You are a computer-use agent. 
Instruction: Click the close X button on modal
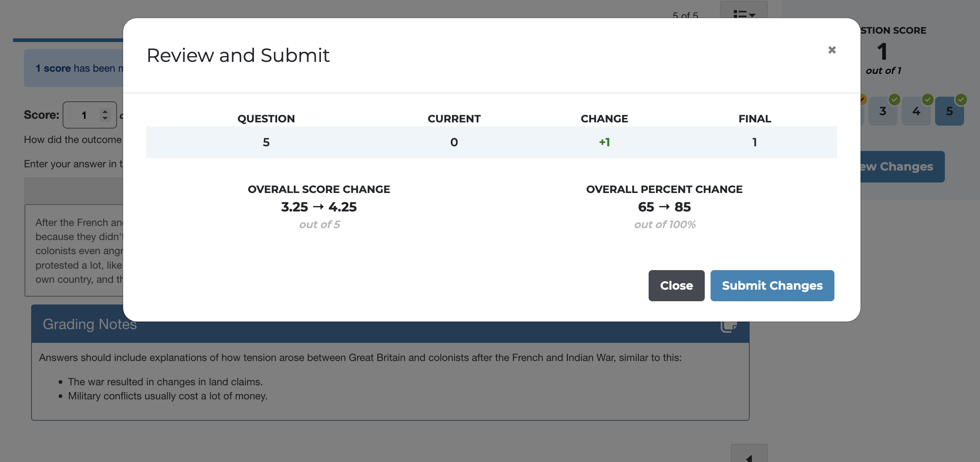832,50
